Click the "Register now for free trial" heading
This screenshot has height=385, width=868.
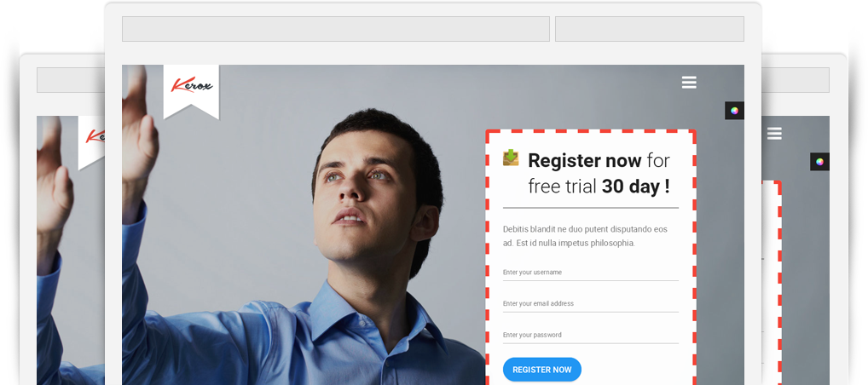click(x=599, y=173)
